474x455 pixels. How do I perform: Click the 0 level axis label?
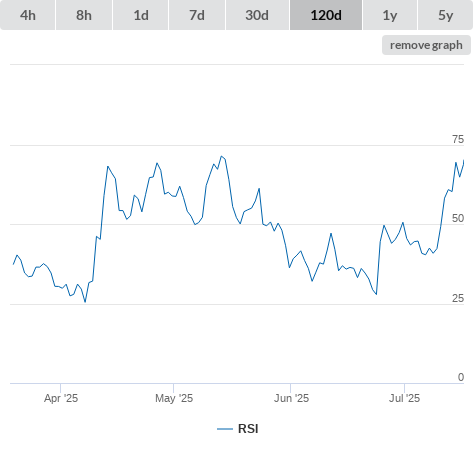point(461,377)
